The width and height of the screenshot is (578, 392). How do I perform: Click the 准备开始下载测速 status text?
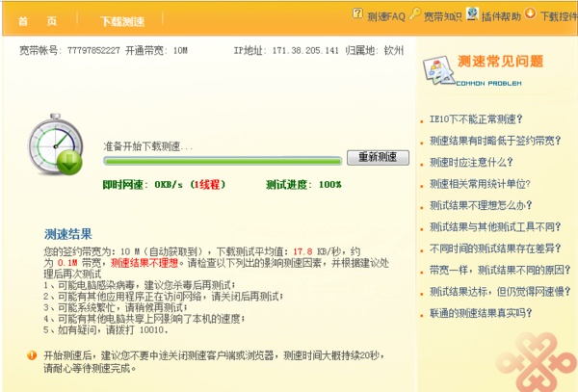pos(148,146)
